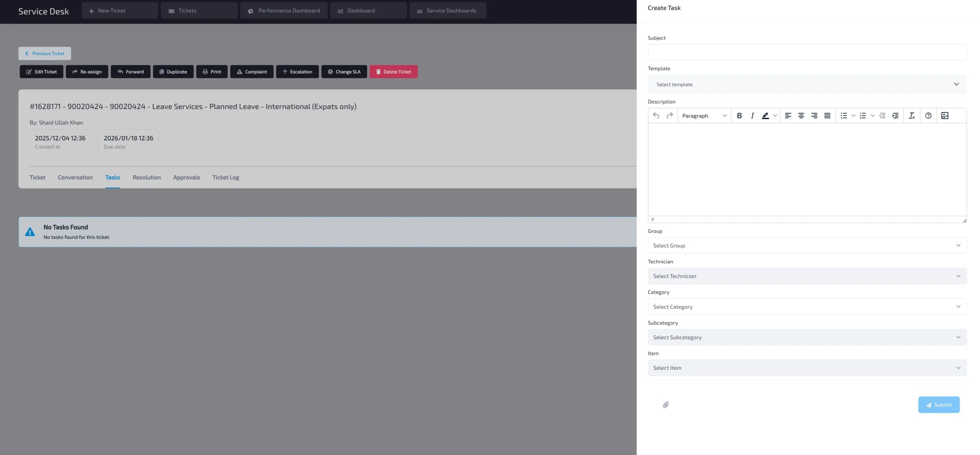980x455 pixels.
Task: Align text to center in editor
Action: click(x=801, y=116)
